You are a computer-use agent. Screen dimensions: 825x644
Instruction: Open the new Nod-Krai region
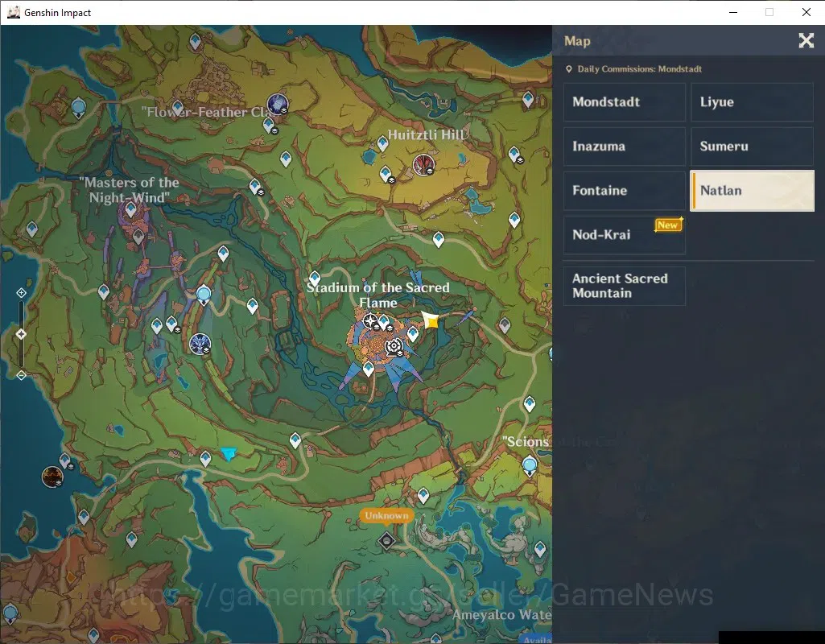pyautogui.click(x=625, y=235)
